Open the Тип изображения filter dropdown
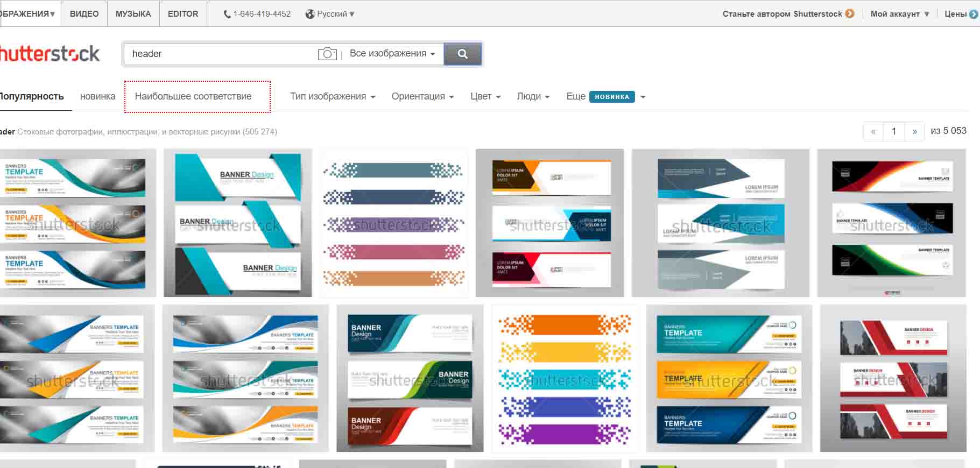Image resolution: width=980 pixels, height=468 pixels. point(333,96)
